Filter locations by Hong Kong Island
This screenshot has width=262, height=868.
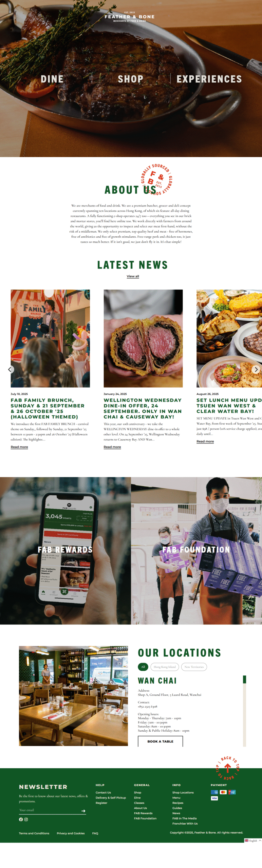pos(165,667)
